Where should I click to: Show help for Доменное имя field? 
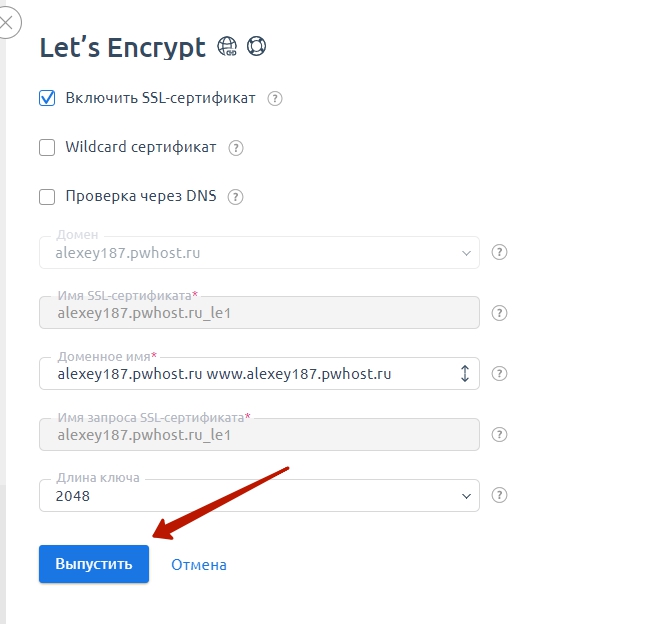pyautogui.click(x=499, y=374)
